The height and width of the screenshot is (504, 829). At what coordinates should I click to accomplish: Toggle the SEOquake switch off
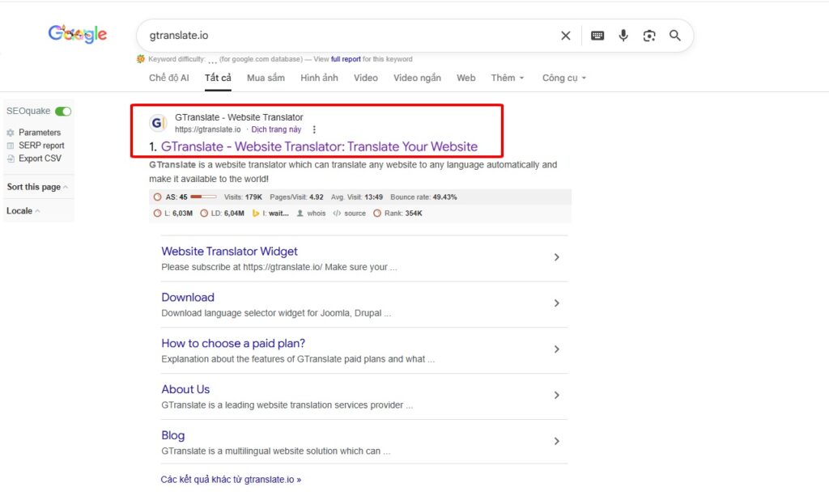tap(63, 111)
